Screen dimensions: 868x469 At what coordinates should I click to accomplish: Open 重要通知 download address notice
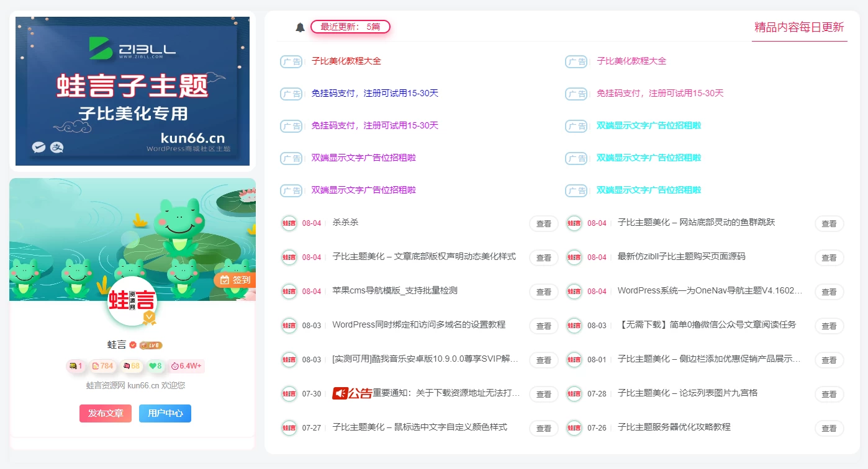(x=446, y=393)
